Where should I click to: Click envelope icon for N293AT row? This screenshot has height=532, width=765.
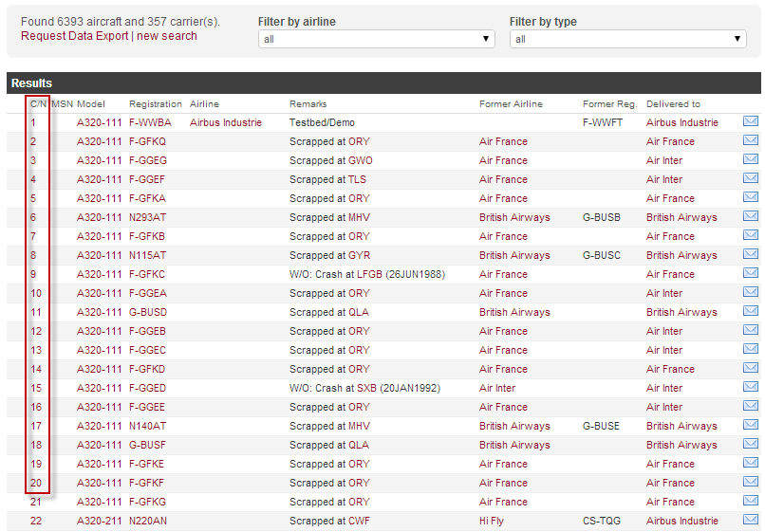[x=750, y=216]
